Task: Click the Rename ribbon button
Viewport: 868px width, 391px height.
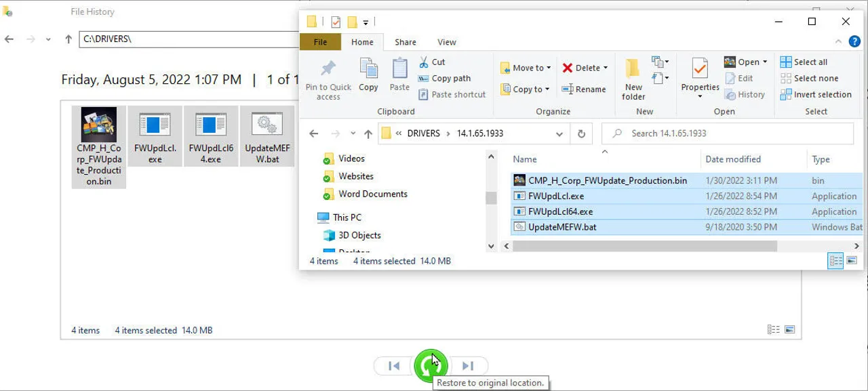Action: [x=583, y=89]
